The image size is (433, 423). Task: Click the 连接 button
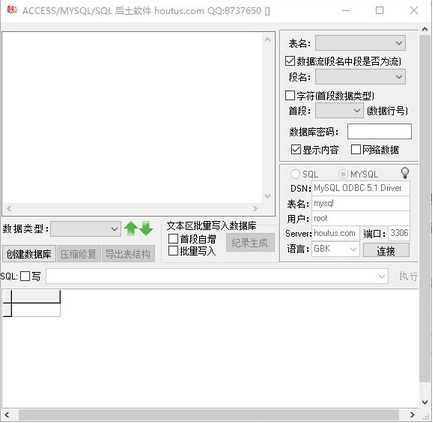(386, 250)
